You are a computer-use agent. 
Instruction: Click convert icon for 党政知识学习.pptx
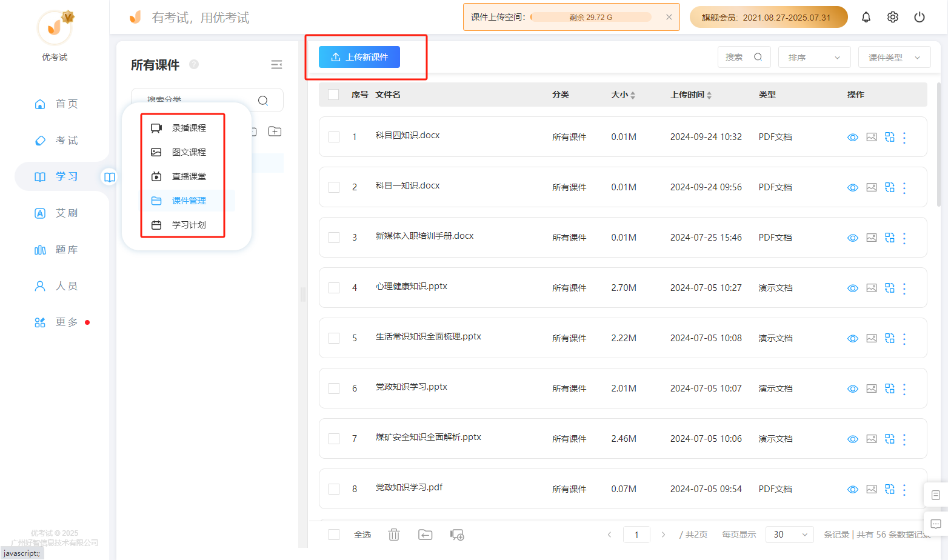890,389
